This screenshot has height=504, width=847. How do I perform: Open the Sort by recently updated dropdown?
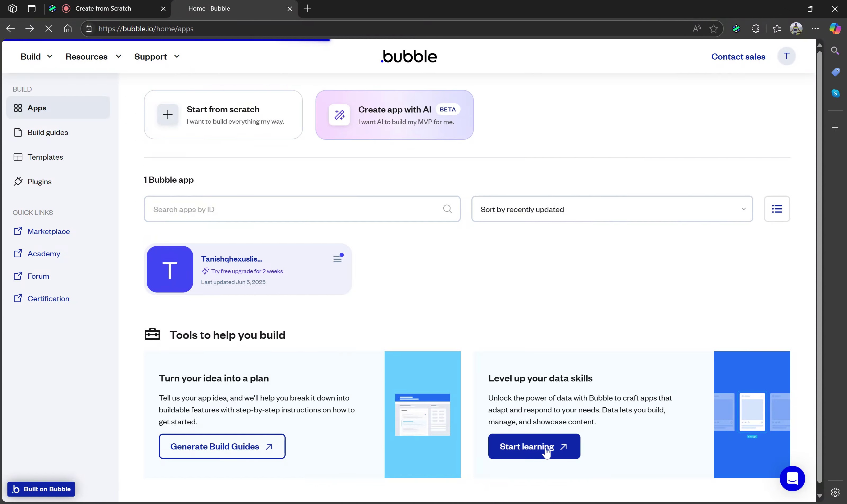point(612,209)
